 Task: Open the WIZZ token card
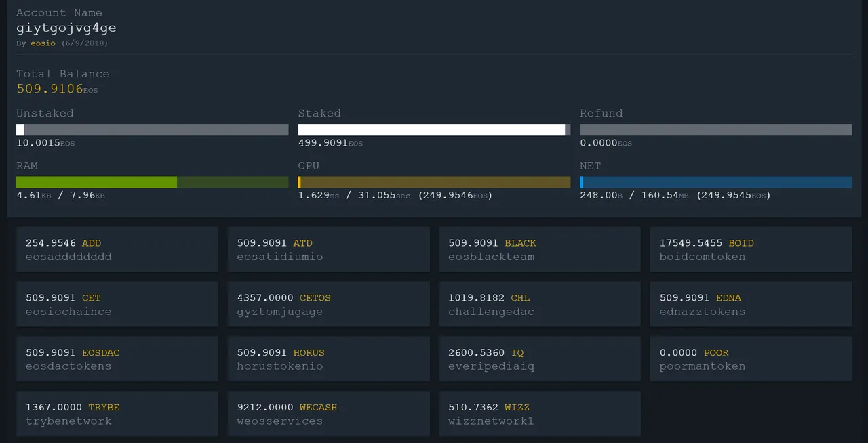(540, 414)
